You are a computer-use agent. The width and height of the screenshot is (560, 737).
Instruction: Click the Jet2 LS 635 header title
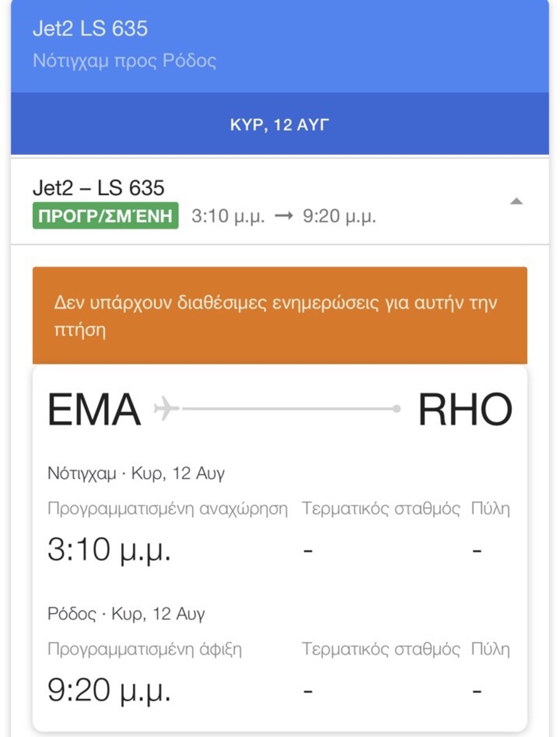(90, 29)
